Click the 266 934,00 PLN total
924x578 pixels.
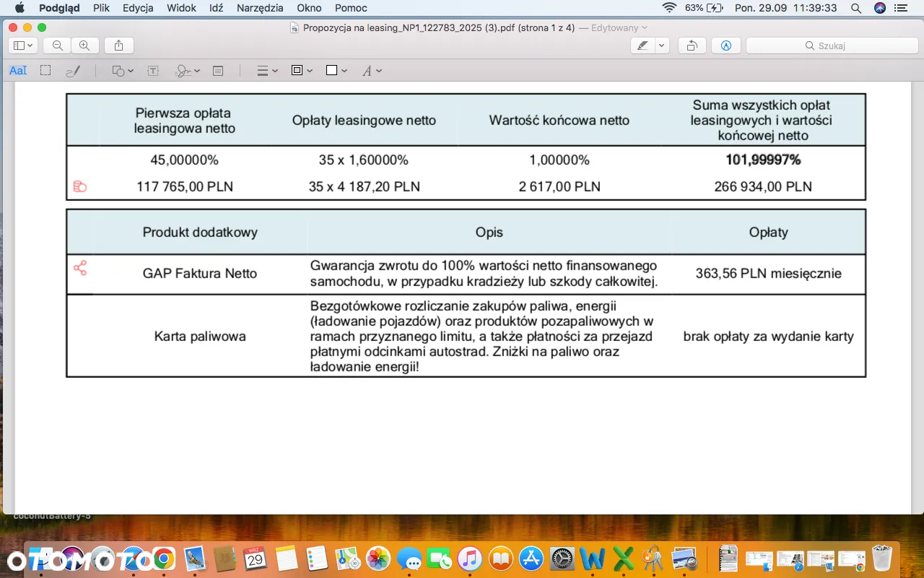click(x=763, y=186)
